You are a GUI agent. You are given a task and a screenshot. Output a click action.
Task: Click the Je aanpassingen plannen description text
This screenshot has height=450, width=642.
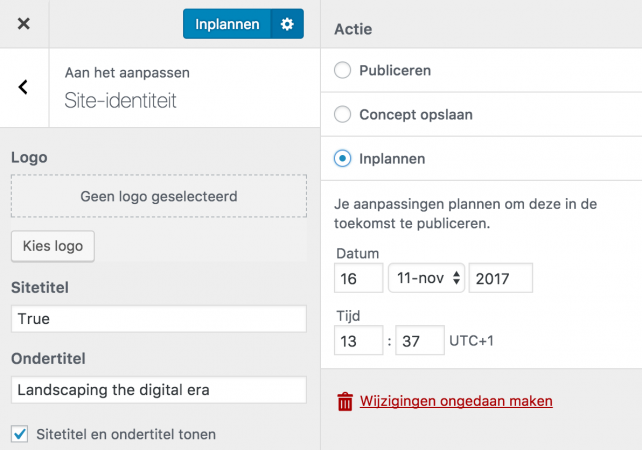466,214
